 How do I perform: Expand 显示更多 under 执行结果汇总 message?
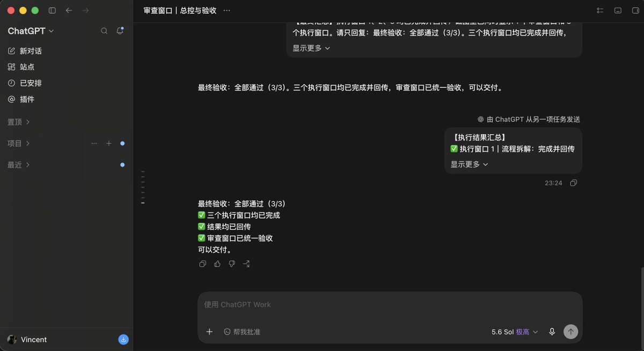[x=470, y=164]
